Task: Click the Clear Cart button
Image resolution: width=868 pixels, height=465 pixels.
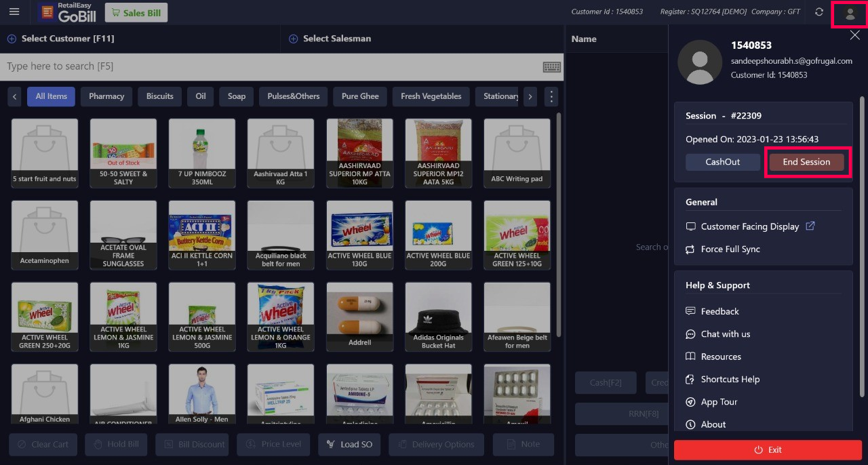Action: point(42,445)
